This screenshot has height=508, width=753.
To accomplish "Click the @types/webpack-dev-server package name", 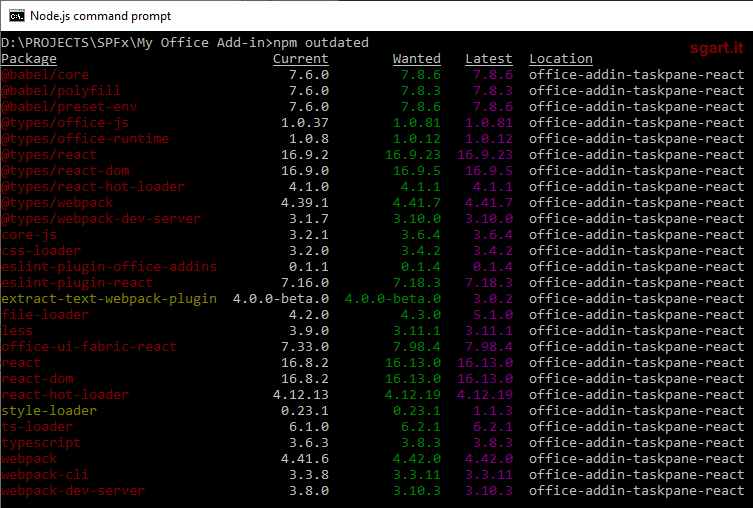I will (101, 219).
